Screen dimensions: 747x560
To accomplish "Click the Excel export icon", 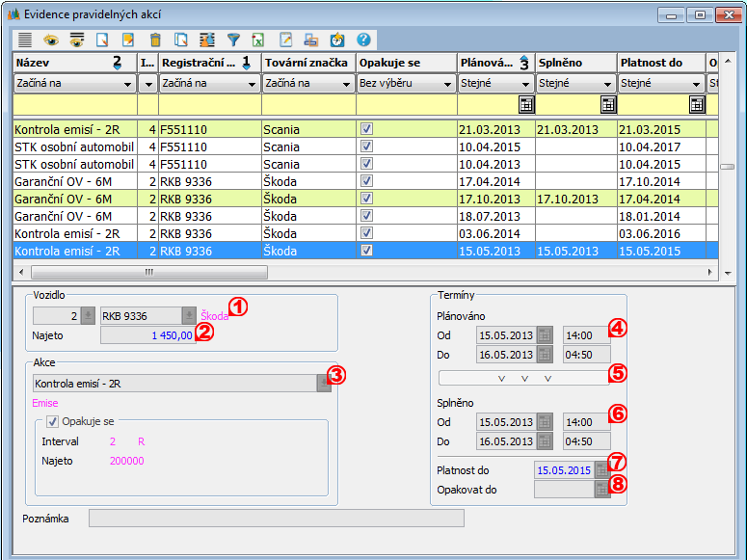I will point(258,40).
